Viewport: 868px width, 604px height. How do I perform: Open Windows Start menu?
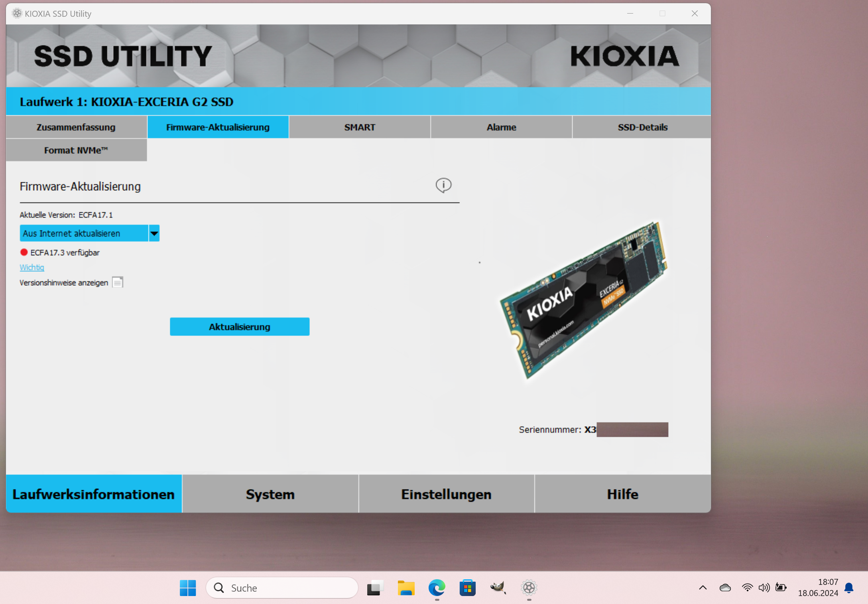[188, 588]
